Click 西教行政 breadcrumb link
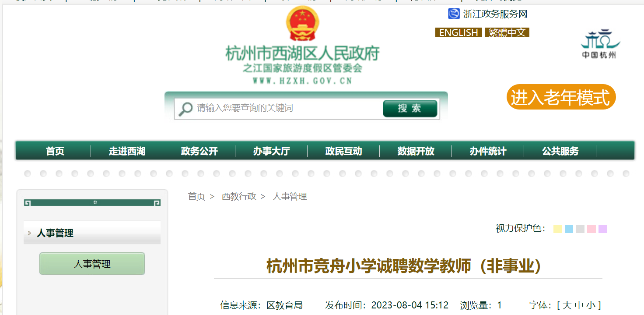This screenshot has height=315, width=644. coord(238,196)
